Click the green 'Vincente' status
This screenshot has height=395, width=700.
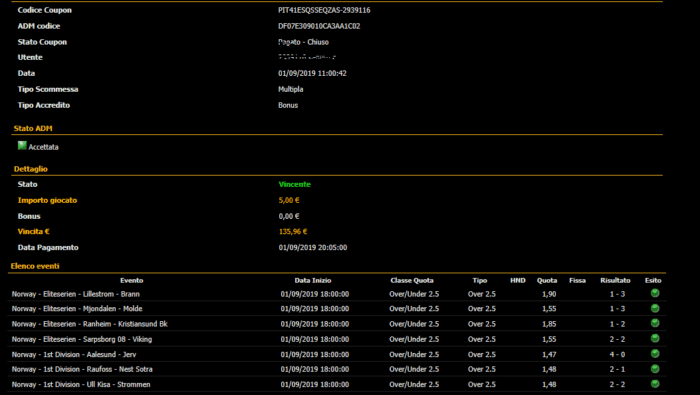[x=295, y=184]
